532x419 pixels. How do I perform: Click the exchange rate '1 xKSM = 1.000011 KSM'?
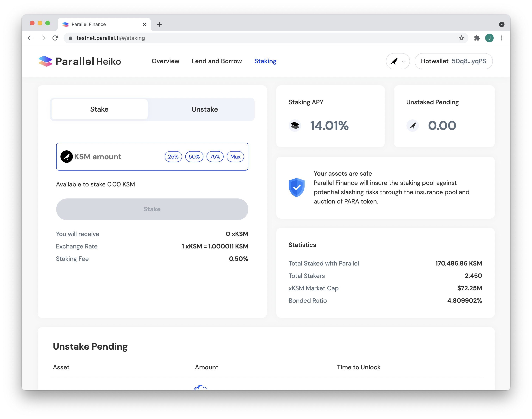click(x=215, y=246)
